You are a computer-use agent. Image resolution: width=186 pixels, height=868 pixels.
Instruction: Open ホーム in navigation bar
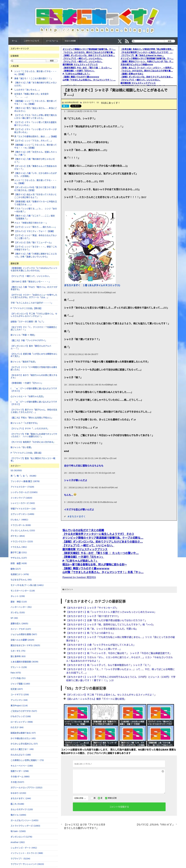[x=14, y=41]
